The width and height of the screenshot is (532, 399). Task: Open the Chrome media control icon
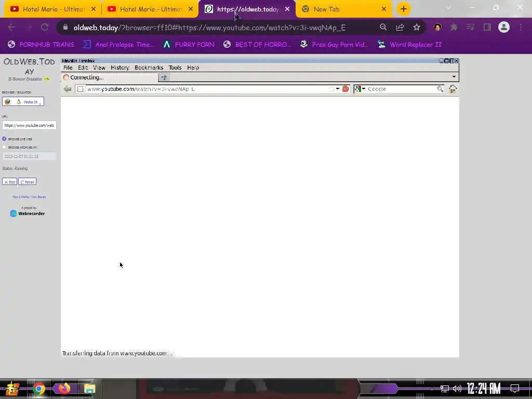point(470,27)
